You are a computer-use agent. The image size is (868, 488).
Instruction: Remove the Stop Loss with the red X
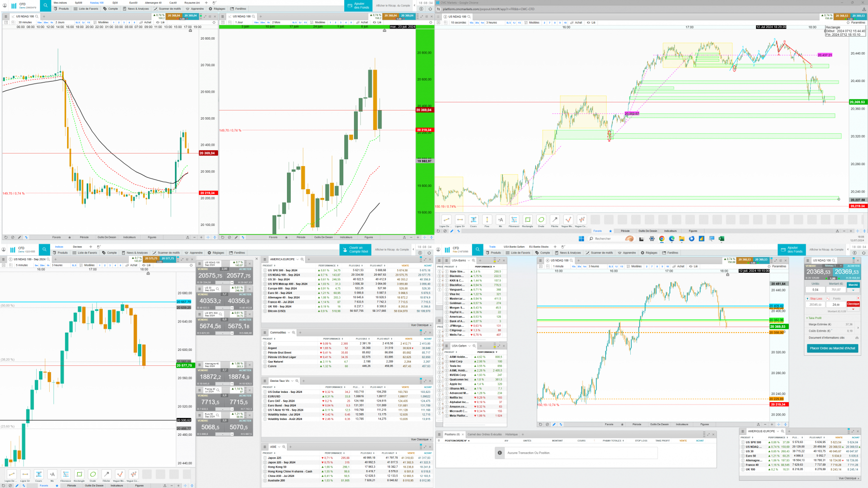click(858, 298)
